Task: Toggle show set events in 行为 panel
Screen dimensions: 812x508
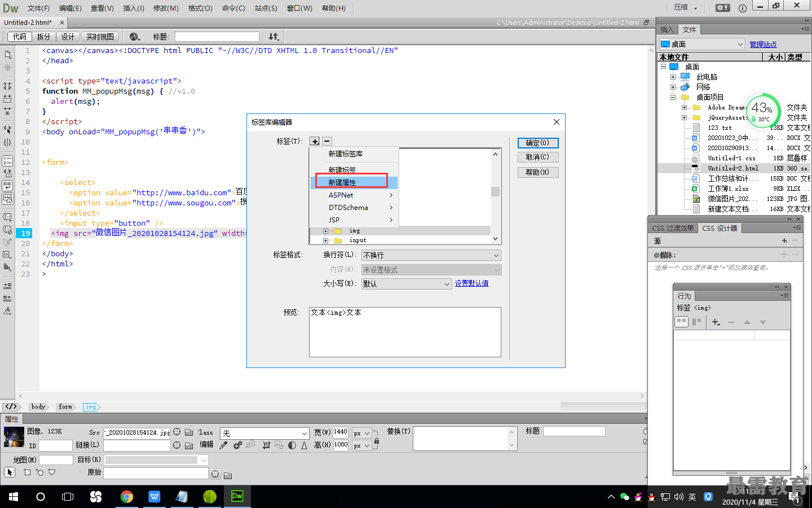Action: coord(681,322)
